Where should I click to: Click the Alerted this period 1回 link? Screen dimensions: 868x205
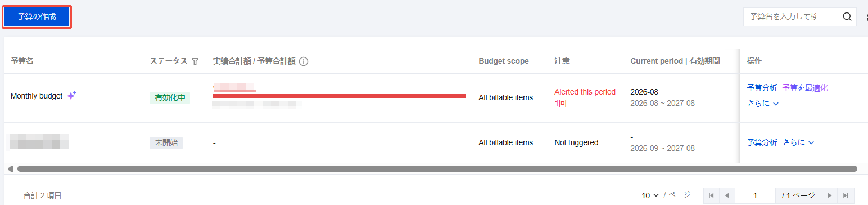point(585,97)
